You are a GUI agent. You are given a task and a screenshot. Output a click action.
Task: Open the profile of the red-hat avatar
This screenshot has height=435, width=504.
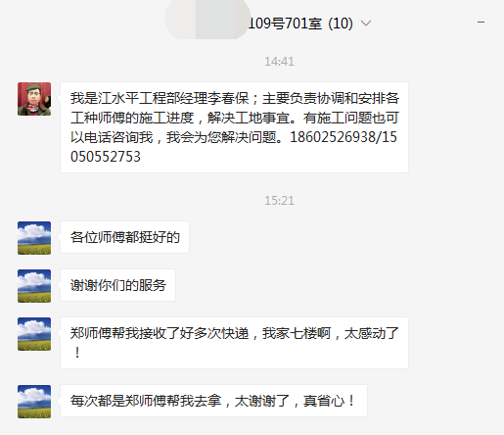pyautogui.click(x=34, y=99)
